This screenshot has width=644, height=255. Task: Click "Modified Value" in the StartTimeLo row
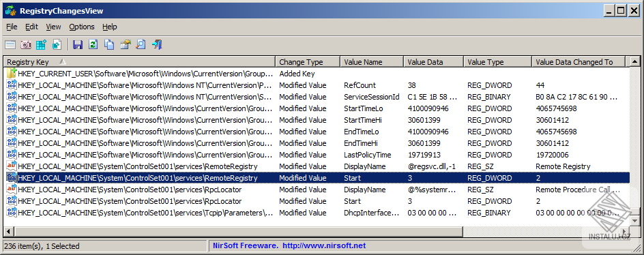[303, 108]
